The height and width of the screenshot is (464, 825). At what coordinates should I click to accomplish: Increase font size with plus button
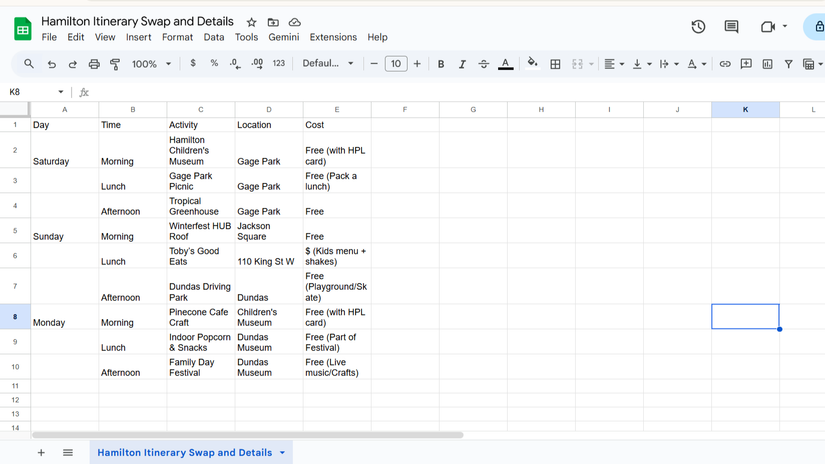point(417,64)
